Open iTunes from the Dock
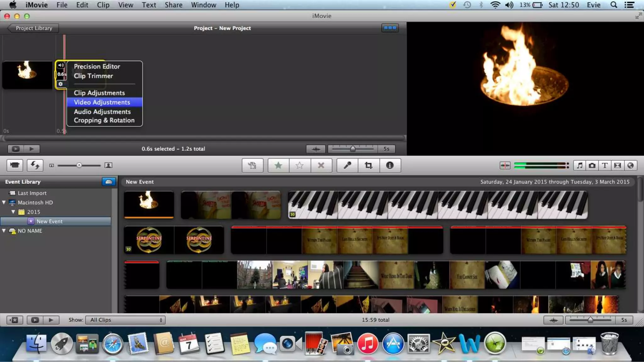This screenshot has height=362, width=644. click(367, 343)
